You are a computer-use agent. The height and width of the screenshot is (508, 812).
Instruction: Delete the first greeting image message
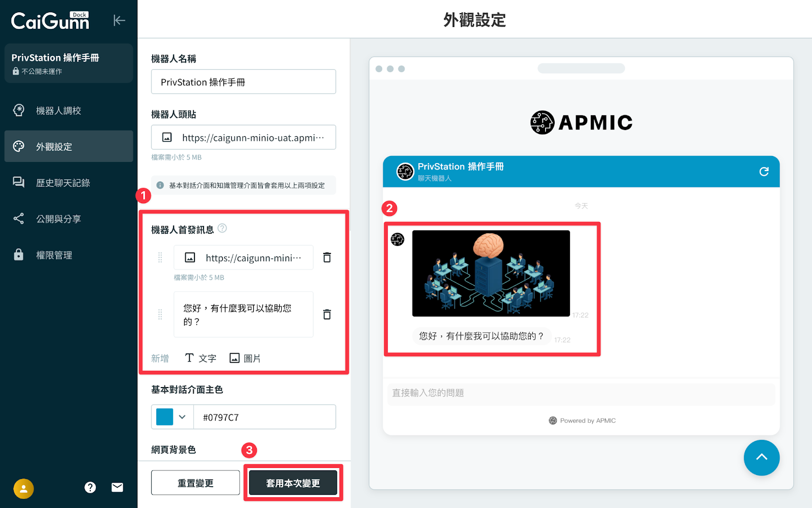[327, 258]
